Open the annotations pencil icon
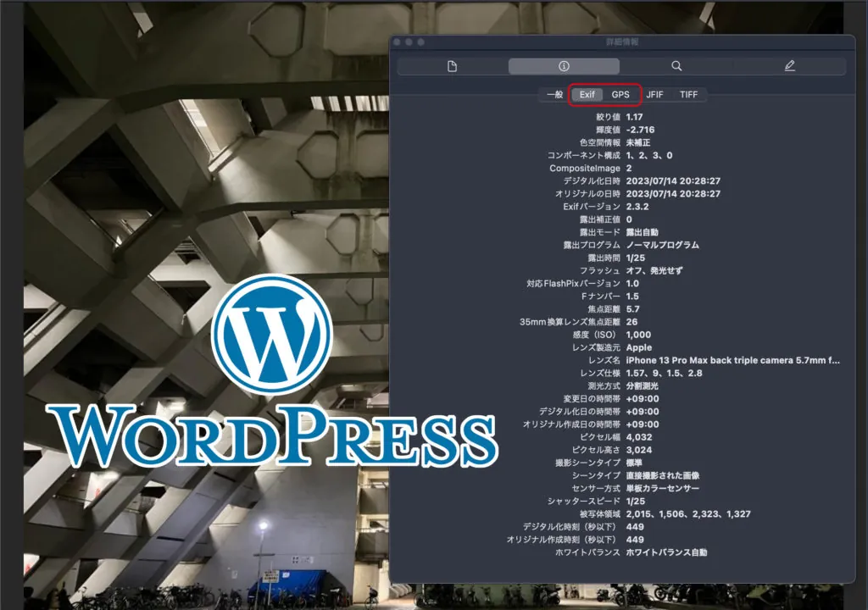The height and width of the screenshot is (610, 868). point(789,66)
